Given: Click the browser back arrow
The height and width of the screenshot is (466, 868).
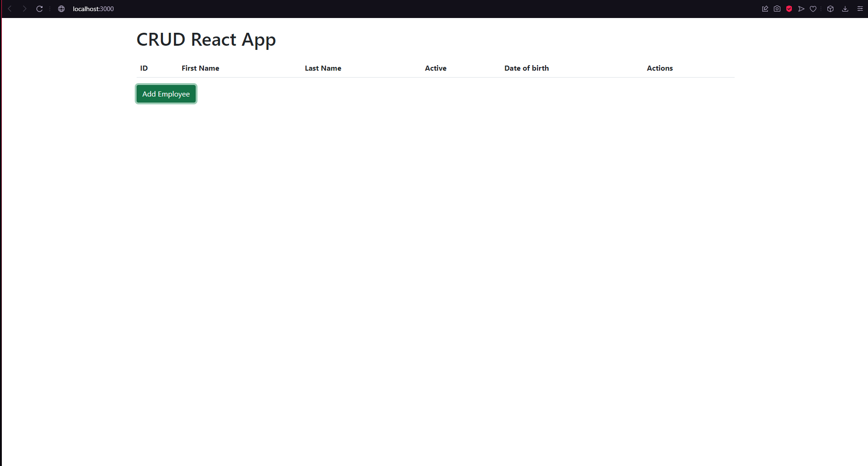Looking at the screenshot, I should [10, 9].
